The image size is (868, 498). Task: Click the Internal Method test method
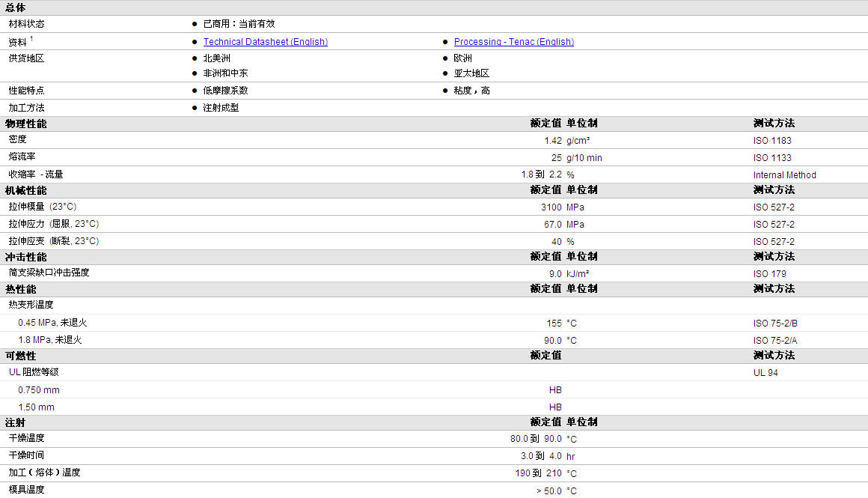(x=784, y=175)
